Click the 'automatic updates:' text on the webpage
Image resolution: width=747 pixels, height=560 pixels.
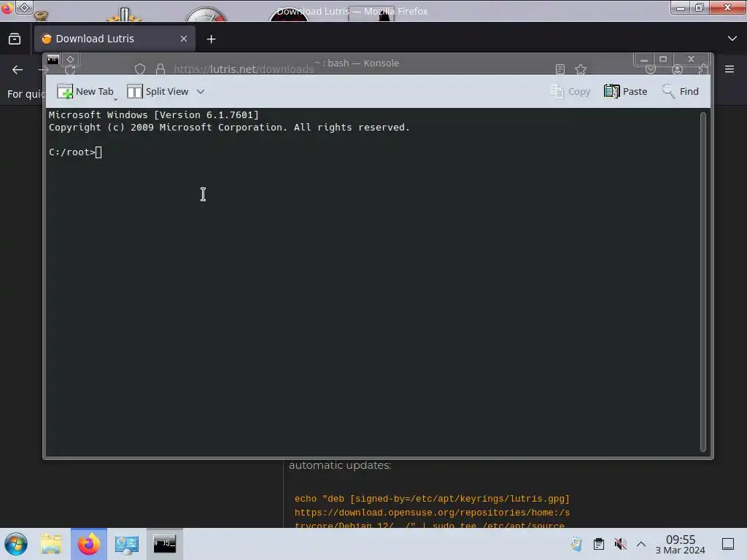click(x=340, y=465)
